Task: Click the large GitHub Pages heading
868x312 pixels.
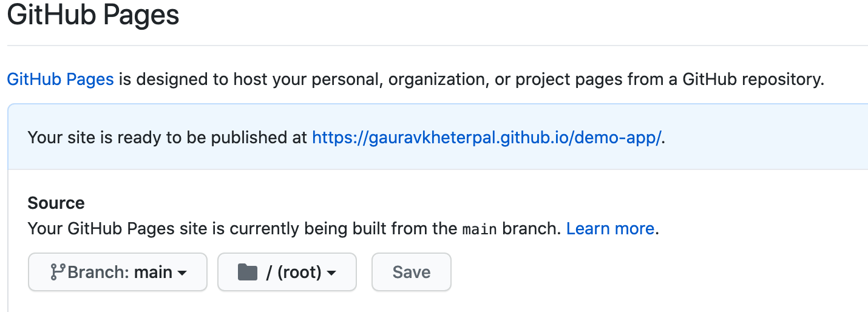Action: pyautogui.click(x=93, y=15)
